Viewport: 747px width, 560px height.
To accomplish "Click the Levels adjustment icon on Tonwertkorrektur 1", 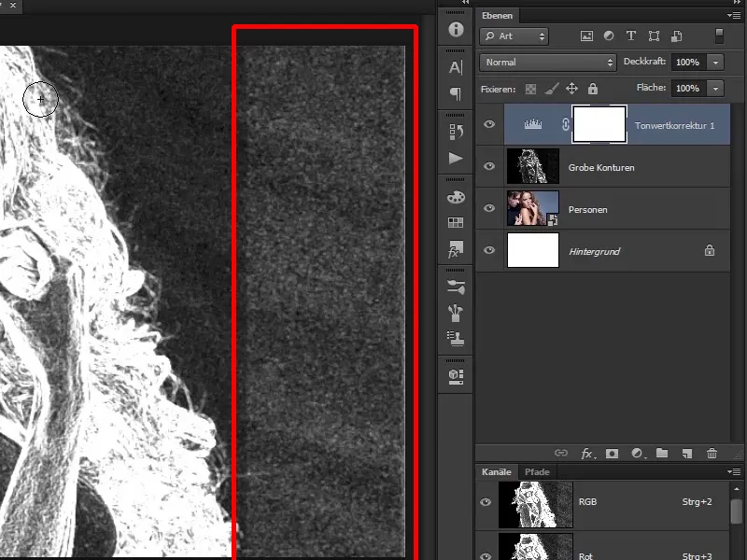I will 532,124.
